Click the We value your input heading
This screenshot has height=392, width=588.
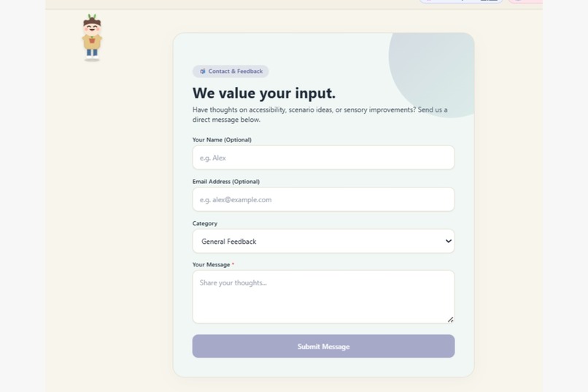click(264, 93)
